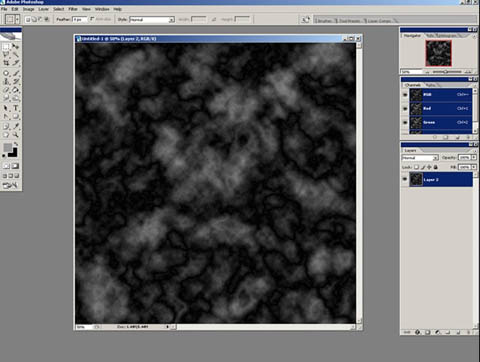
Task: Expand the layer Opacity slider arrow
Action: click(x=474, y=157)
